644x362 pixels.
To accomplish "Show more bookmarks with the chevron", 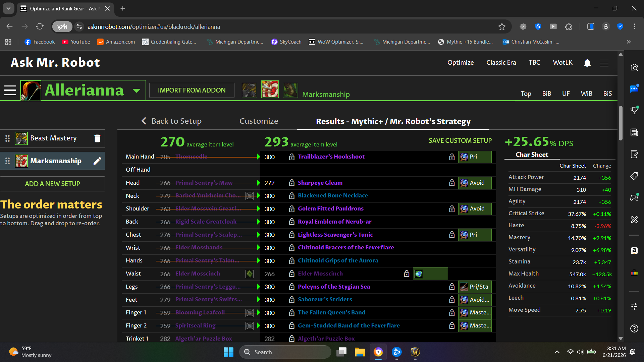I will [629, 42].
